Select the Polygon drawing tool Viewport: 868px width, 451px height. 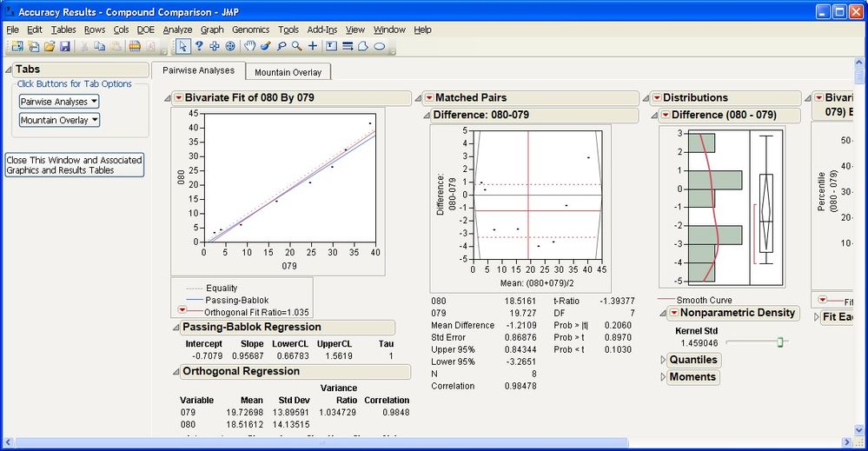click(362, 46)
